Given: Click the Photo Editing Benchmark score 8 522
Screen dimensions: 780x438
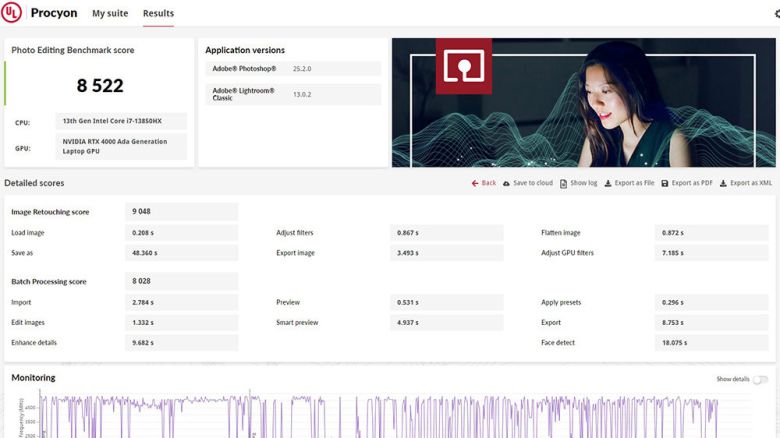Looking at the screenshot, I should 100,86.
